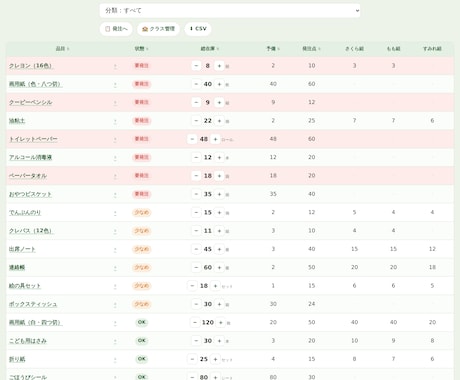Screen dimensions: 460x380
Task: Decrease stock for 画用紙（白・四つ切）
Action: [x=195, y=322]
